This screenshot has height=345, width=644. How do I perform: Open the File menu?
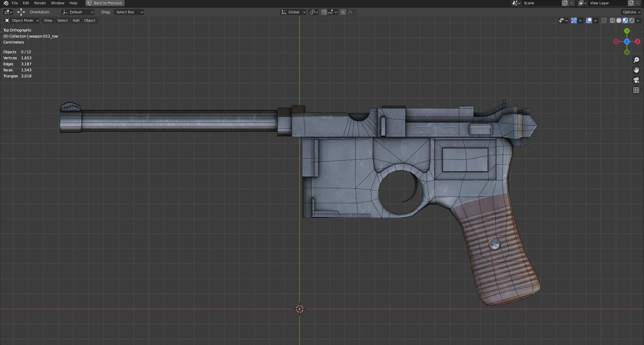(x=15, y=3)
